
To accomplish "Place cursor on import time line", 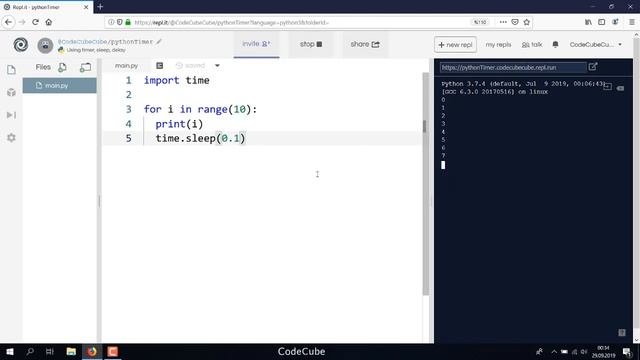I will pyautogui.click(x=176, y=80).
